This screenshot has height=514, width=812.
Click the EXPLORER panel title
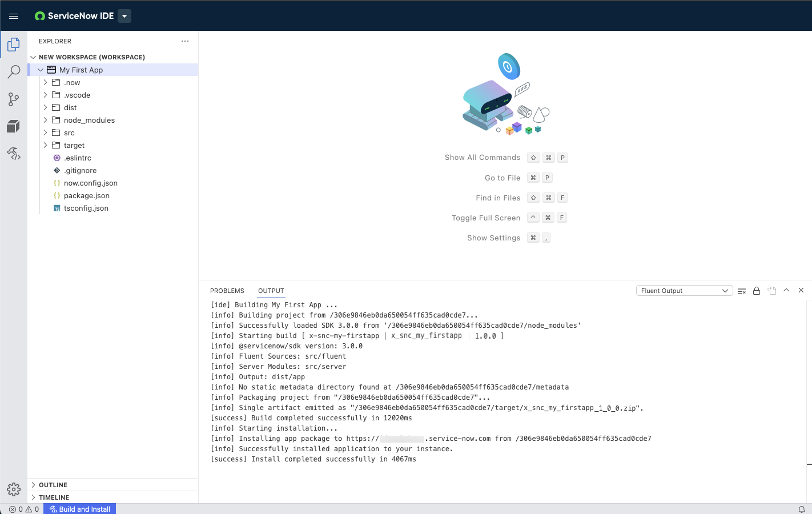click(x=55, y=41)
